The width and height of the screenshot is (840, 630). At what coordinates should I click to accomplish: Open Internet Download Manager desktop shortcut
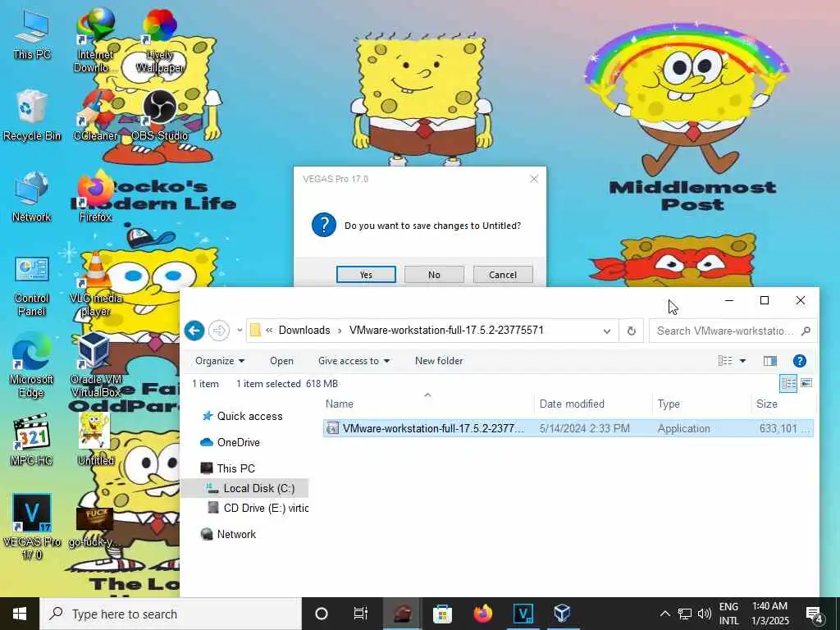(x=95, y=39)
